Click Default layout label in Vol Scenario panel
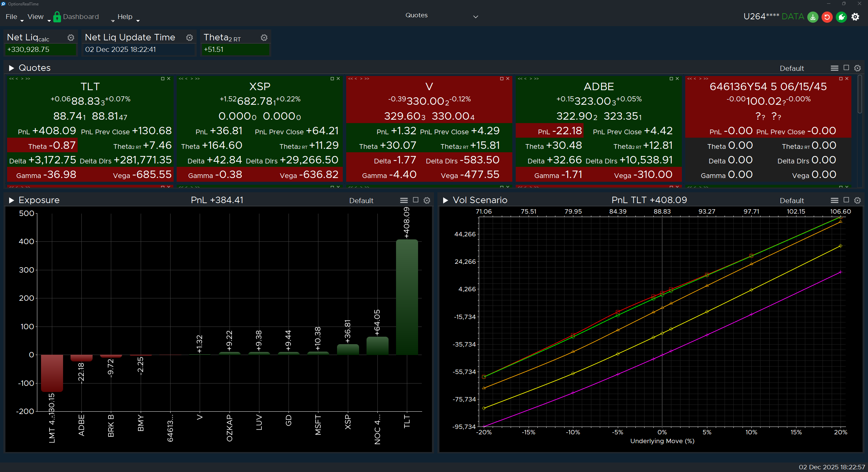The height and width of the screenshot is (472, 868). 792,200
